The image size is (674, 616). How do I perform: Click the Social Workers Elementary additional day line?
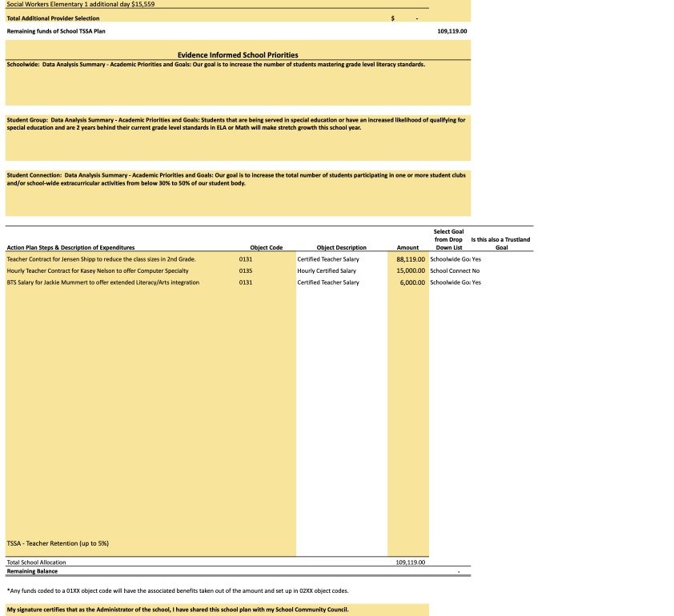[81, 4]
